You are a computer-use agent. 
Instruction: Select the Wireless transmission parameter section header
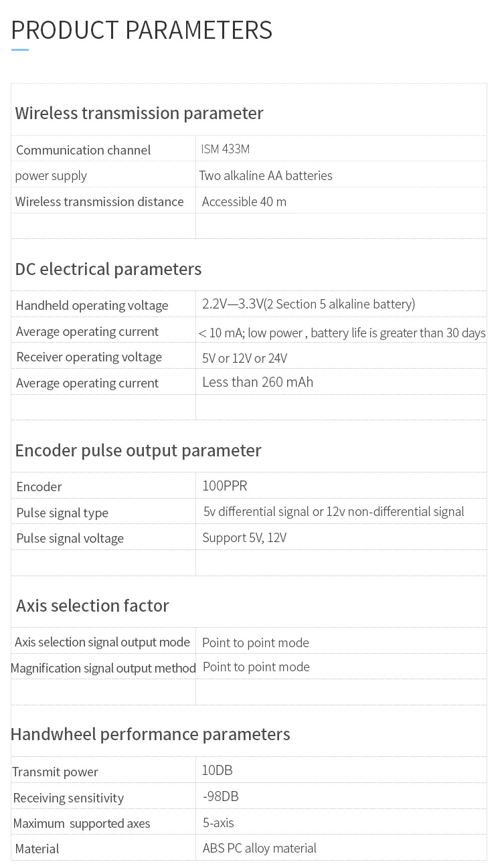click(x=139, y=112)
